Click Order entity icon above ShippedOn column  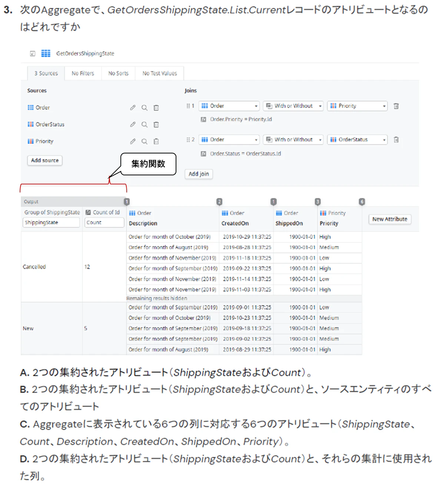(279, 213)
